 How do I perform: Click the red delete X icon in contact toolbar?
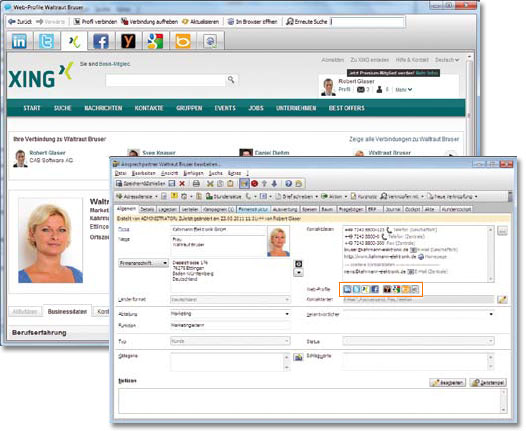[x=182, y=183]
